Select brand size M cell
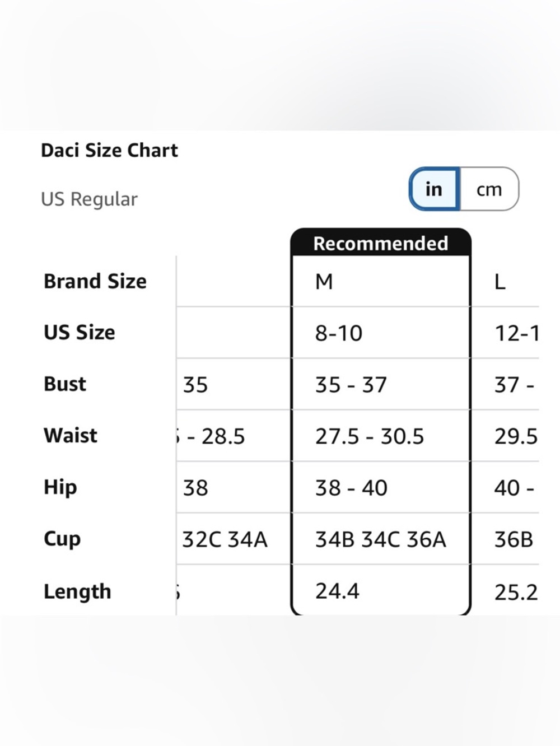 coord(381,282)
